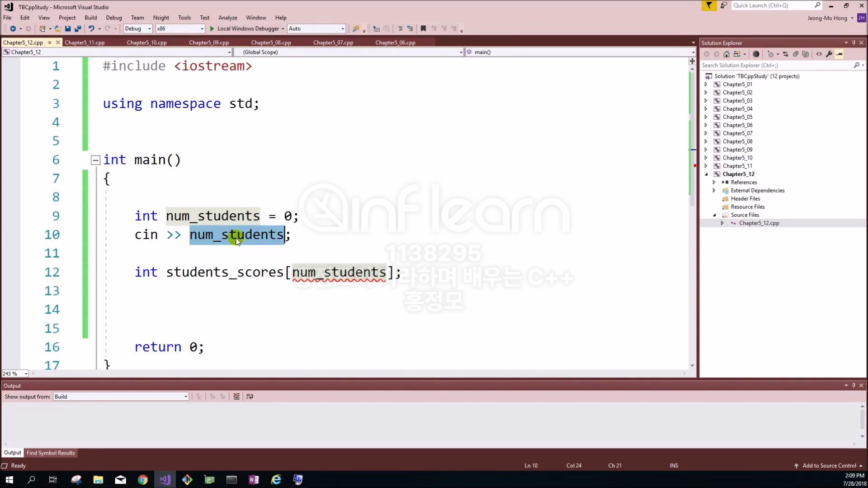Screen dimensions: 868x488
Task: Click Solution Explorer Home icon
Action: pos(726,54)
